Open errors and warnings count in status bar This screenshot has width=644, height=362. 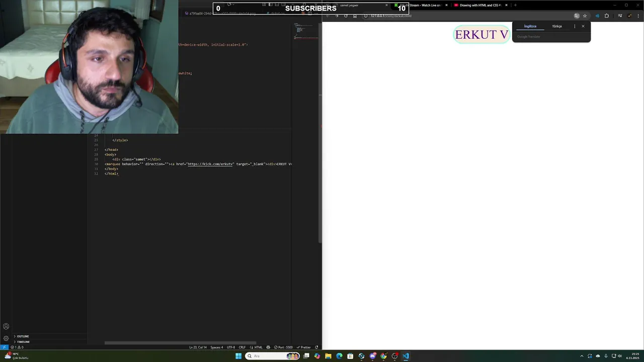pos(17,347)
